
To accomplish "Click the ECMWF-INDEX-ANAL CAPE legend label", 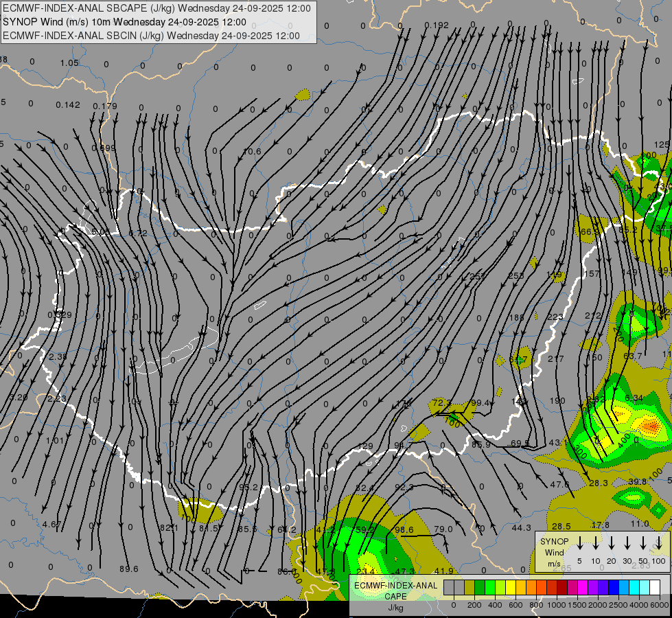I will (x=395, y=591).
